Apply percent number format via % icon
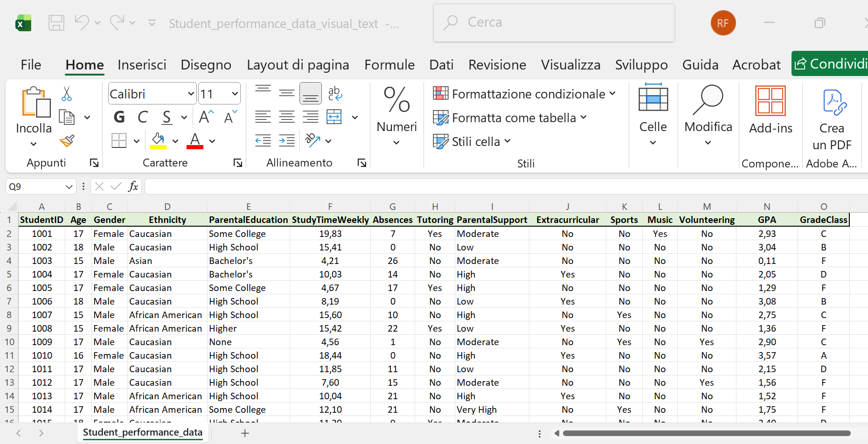Viewport: 868px width, 444px height. 396,99
